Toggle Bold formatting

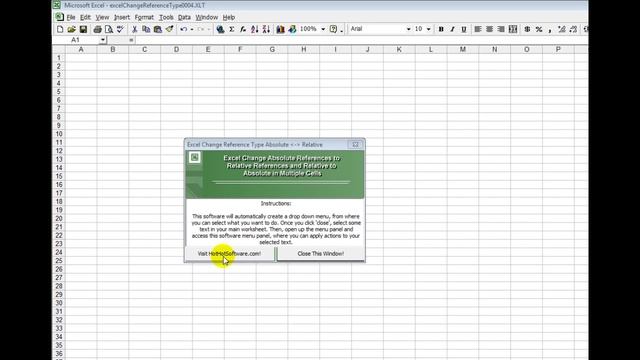click(x=441, y=29)
